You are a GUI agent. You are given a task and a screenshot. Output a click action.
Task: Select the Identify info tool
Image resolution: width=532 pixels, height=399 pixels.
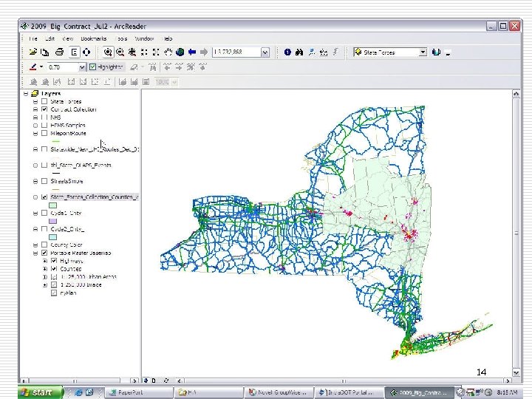[x=287, y=52]
